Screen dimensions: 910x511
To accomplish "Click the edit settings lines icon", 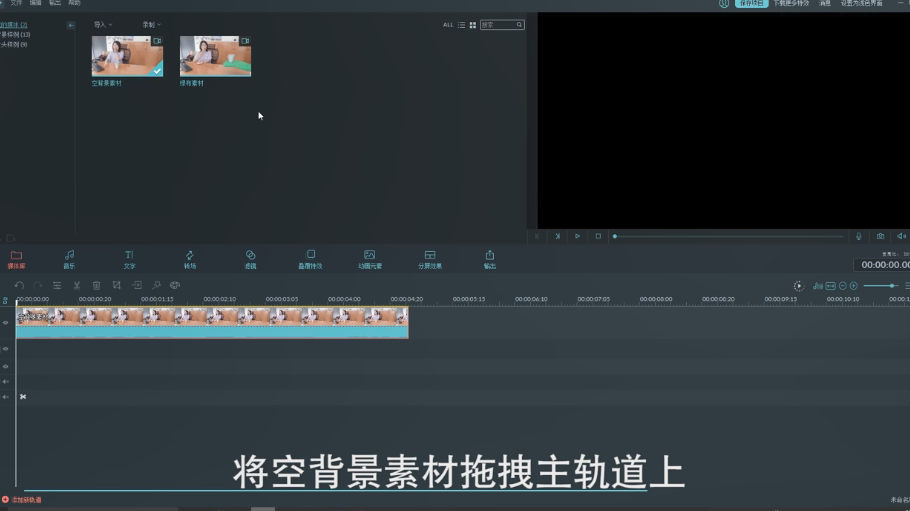I will [x=57, y=285].
